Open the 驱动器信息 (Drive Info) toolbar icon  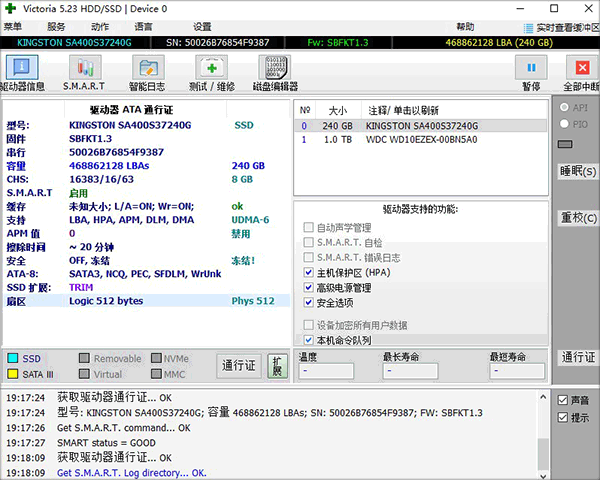(23, 68)
